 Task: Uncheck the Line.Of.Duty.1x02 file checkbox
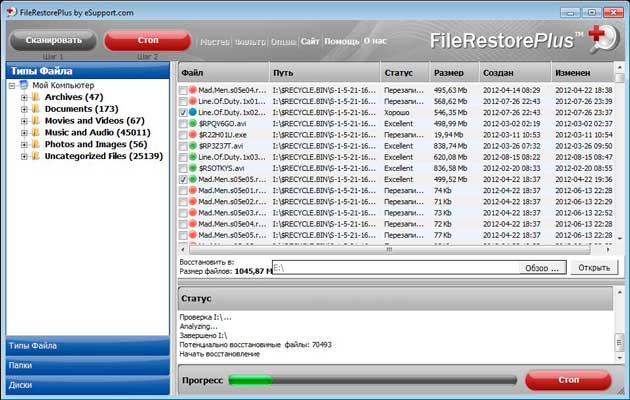pyautogui.click(x=183, y=112)
